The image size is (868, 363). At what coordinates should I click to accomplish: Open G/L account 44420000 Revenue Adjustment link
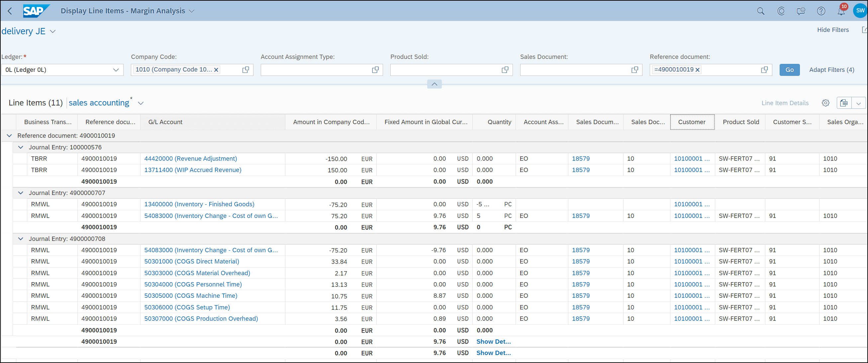[190, 158]
